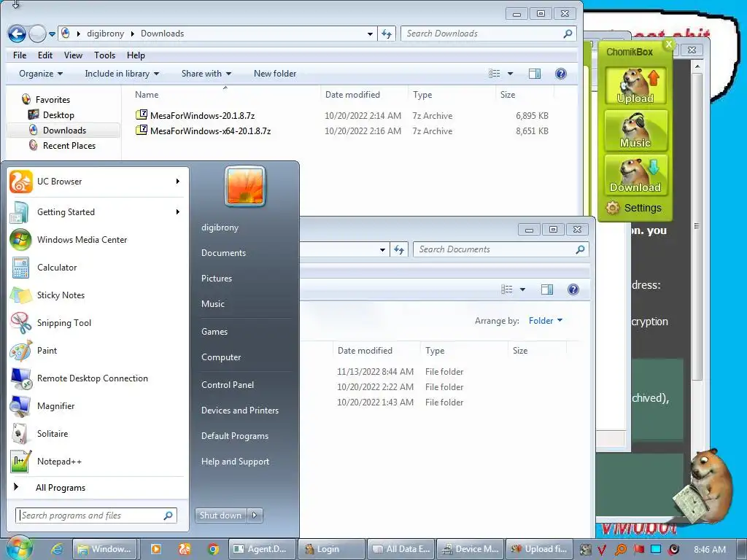Open ChomikBox Upload hamster button
The image size is (747, 560).
pos(635,86)
